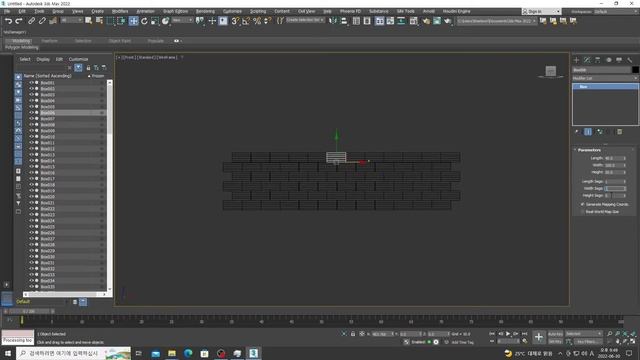The width and height of the screenshot is (640, 360).
Task: Open the Phoenix FD menu
Action: 350,11
